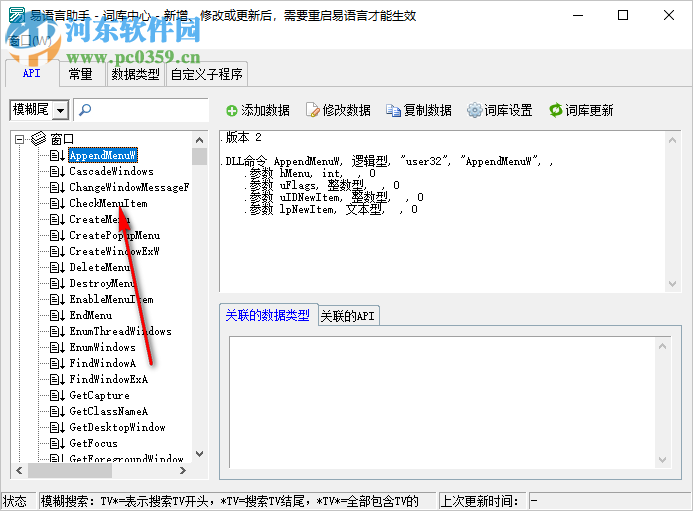Image resolution: width=693 pixels, height=511 pixels.
Task: Open 词库设置 settings
Action: (x=500, y=111)
